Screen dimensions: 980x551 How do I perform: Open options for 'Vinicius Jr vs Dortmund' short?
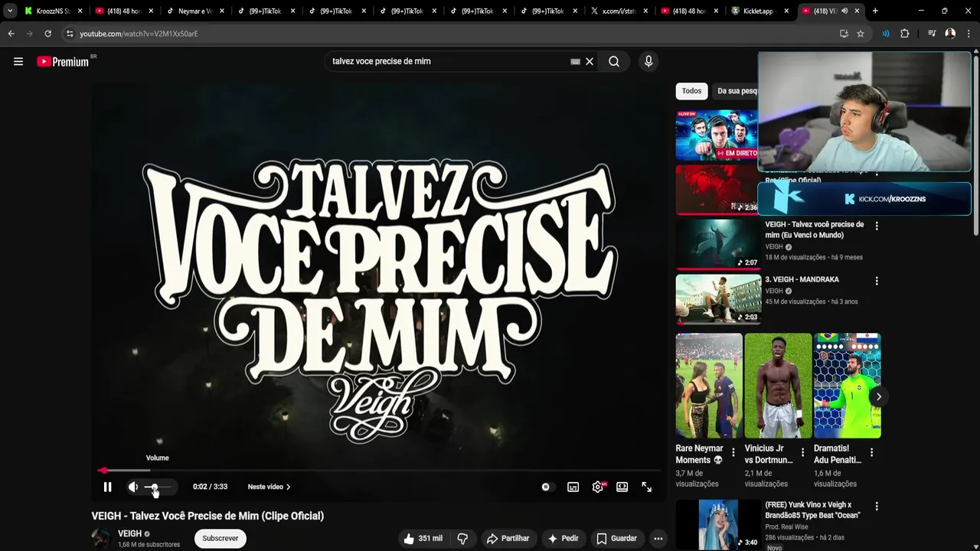[x=802, y=452]
